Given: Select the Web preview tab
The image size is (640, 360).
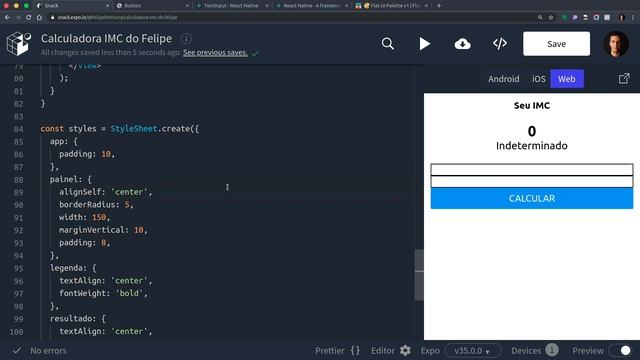Looking at the screenshot, I should [x=567, y=79].
